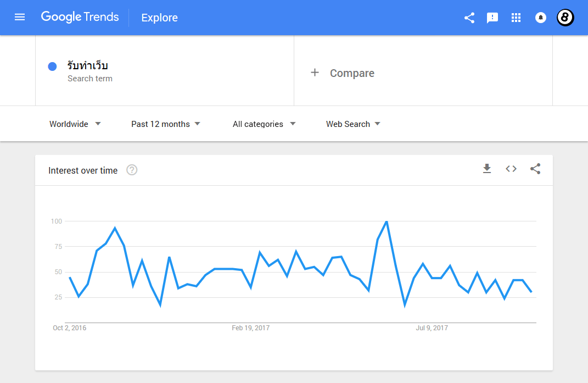Add a Compare search term
Screen dimensions: 588x383
(x=343, y=73)
